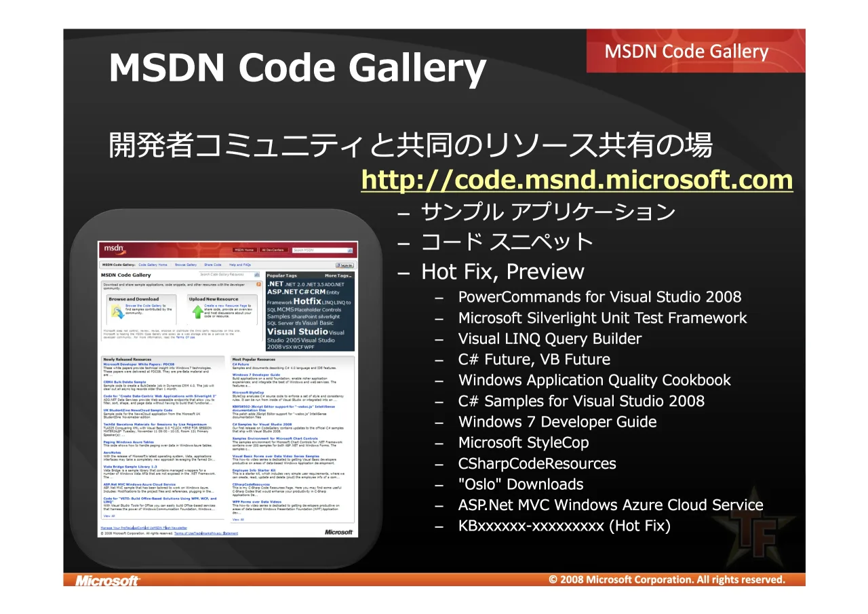Click the Code Gallery search magnifier icon
The image size is (868, 614).
pos(257,275)
